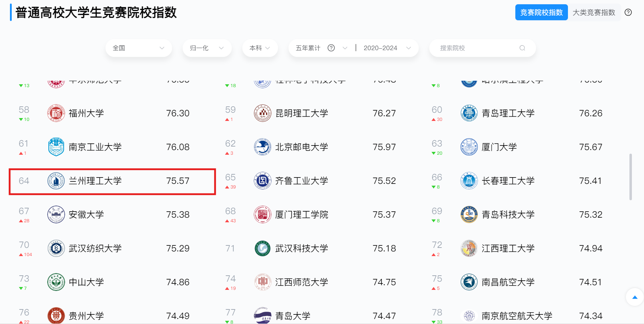
Task: Click 兰州理工大学 logo icon
Action: (56, 181)
